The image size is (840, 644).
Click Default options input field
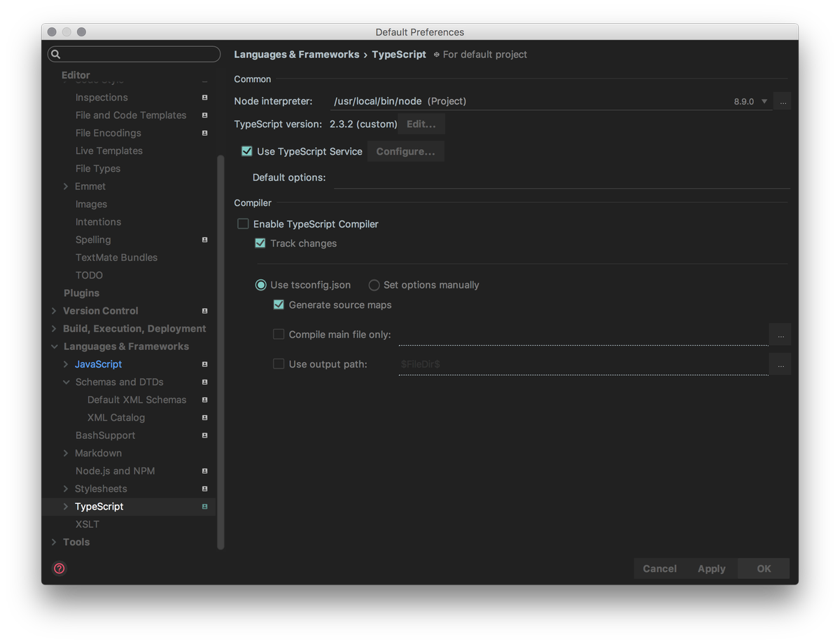[x=561, y=178]
